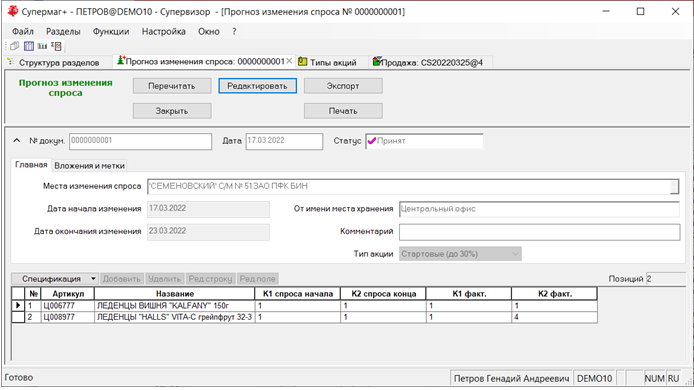
Task: Click the bar chart toolbar icon
Action: (42, 46)
